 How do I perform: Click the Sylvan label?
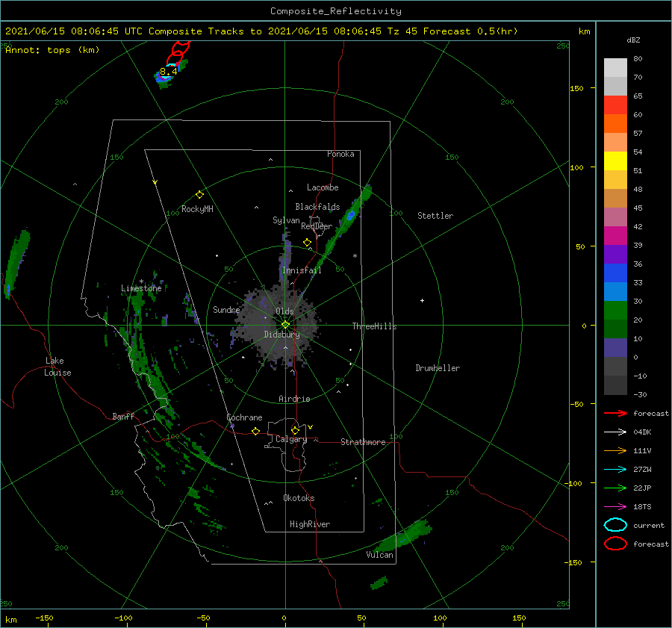tap(286, 220)
